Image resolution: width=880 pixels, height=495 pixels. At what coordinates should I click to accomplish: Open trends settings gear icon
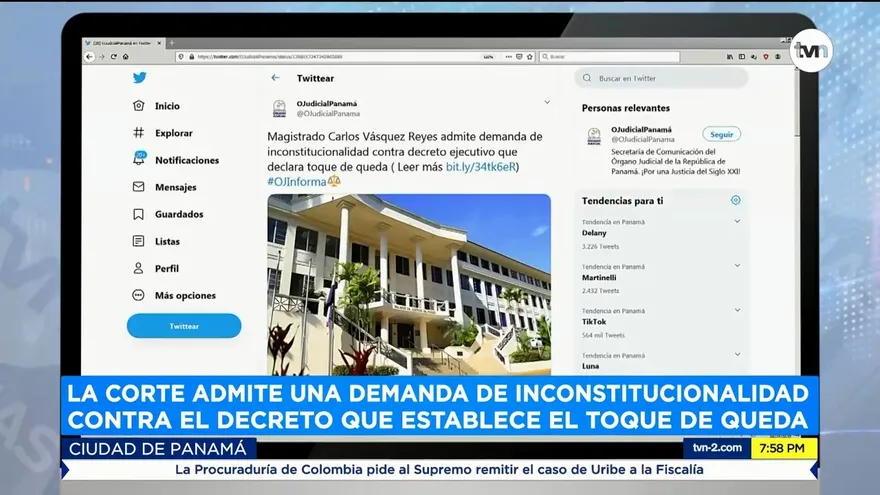(736, 200)
